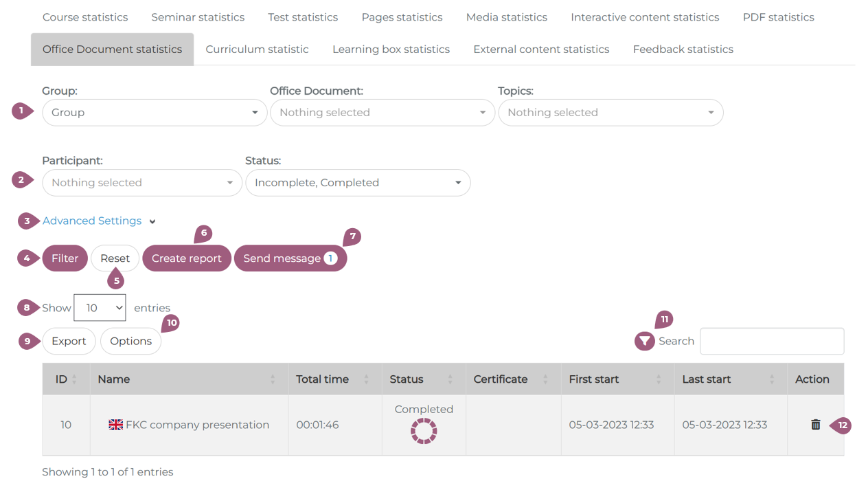Click inside the Search input field

(771, 342)
